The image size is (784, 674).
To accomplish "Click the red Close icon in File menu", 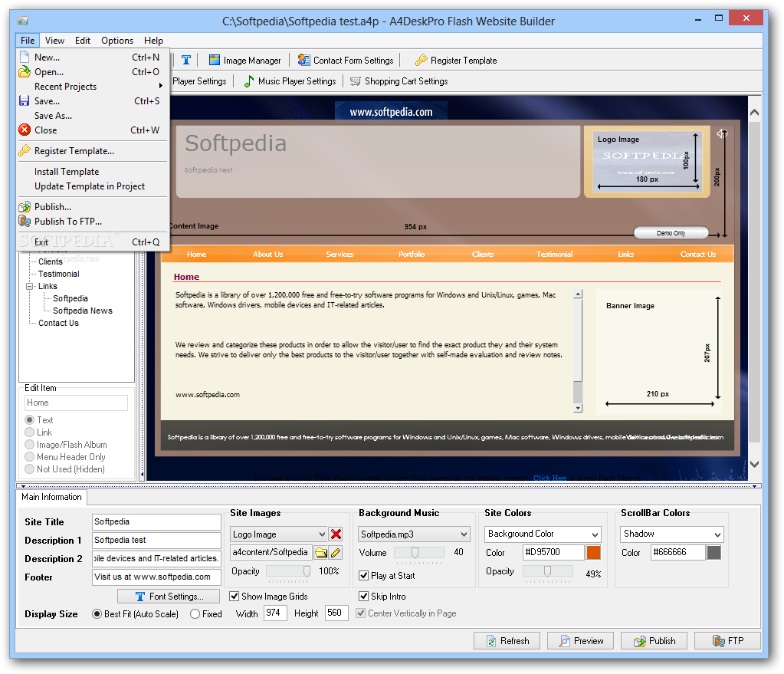I will (x=25, y=130).
